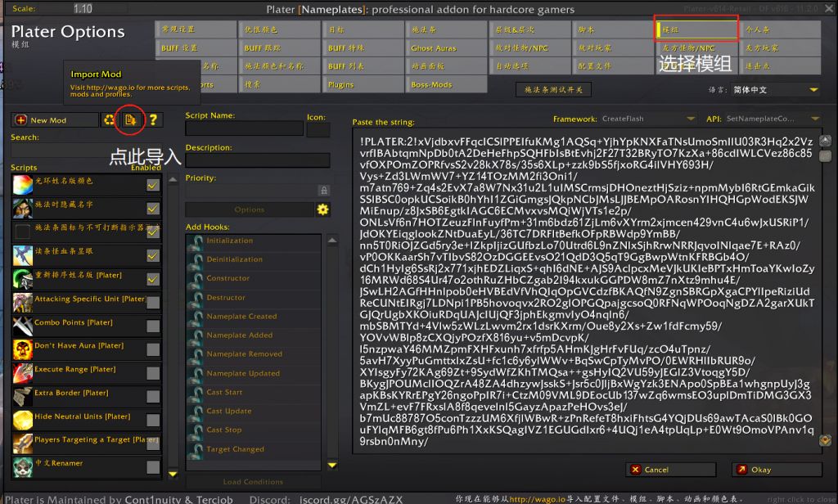Click the Hide Neutral Units script icon

22,420
